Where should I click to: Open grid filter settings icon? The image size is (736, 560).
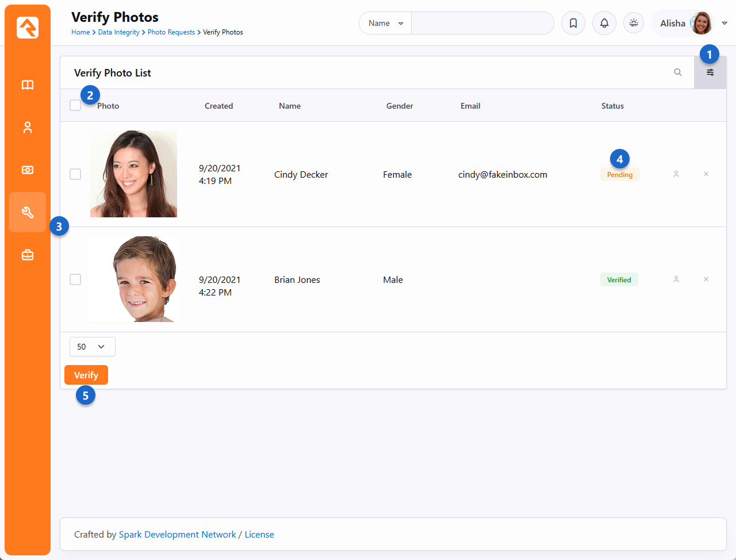[x=710, y=72]
